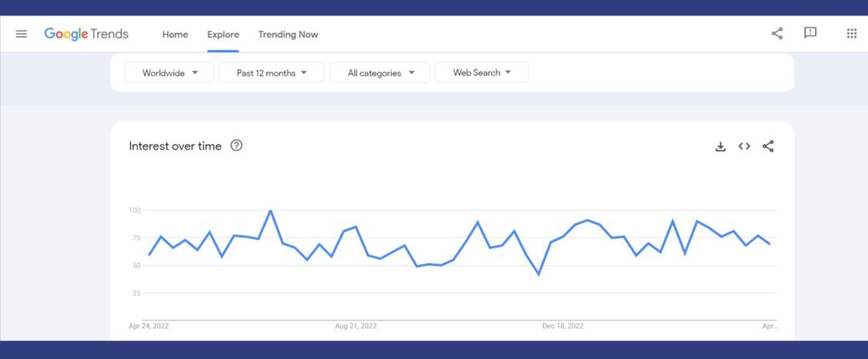Open the Past 12 months dropdown
This screenshot has height=359, width=868.
(x=271, y=73)
